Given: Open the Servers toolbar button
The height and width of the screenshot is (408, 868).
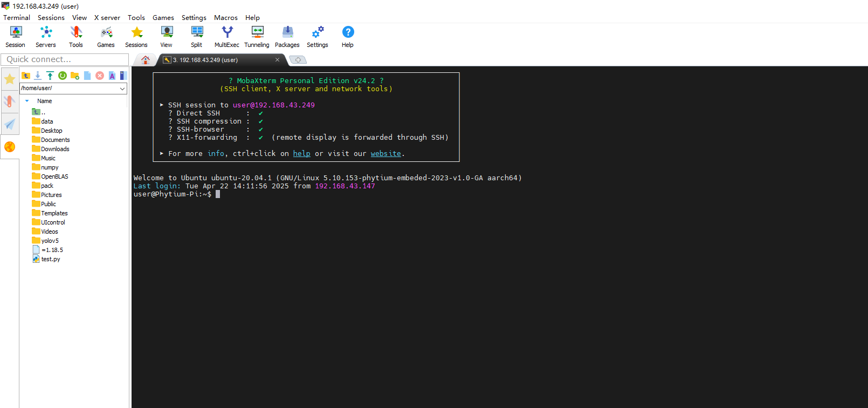Looking at the screenshot, I should [46, 37].
